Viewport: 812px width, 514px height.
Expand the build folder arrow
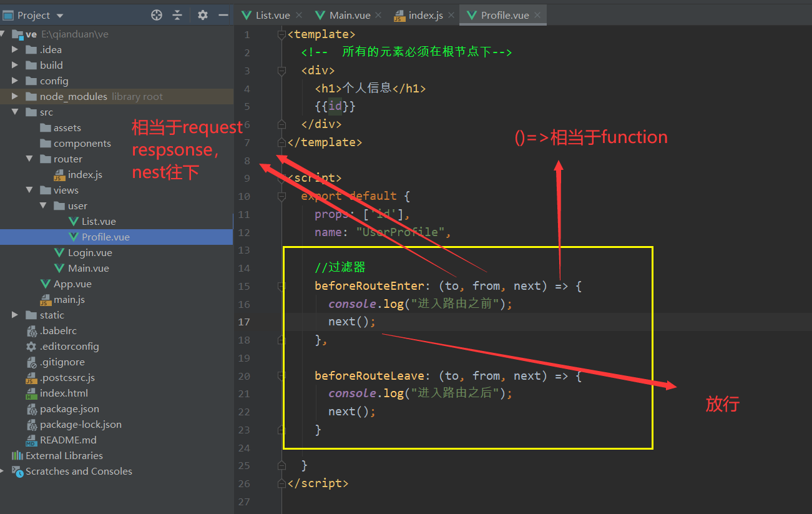coord(15,65)
